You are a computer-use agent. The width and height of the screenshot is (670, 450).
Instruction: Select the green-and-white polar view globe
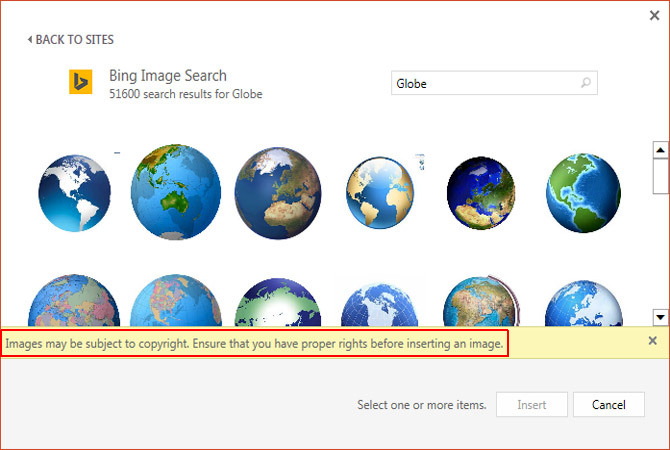coord(278,302)
